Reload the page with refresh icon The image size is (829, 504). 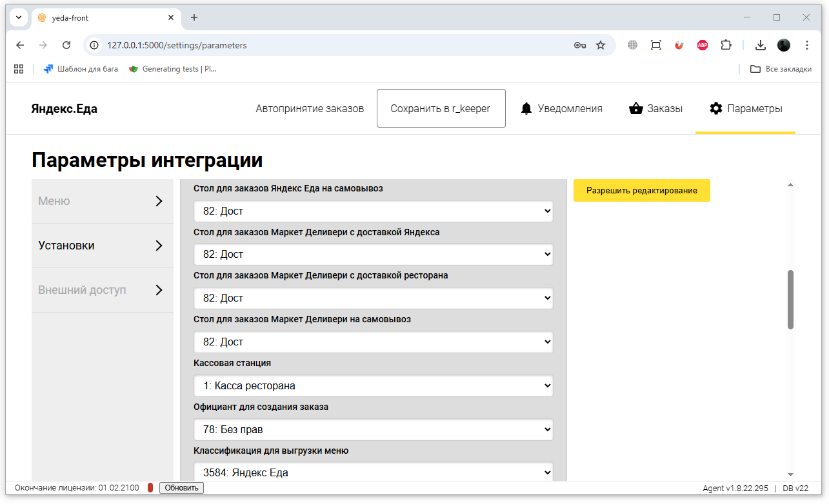[66, 45]
